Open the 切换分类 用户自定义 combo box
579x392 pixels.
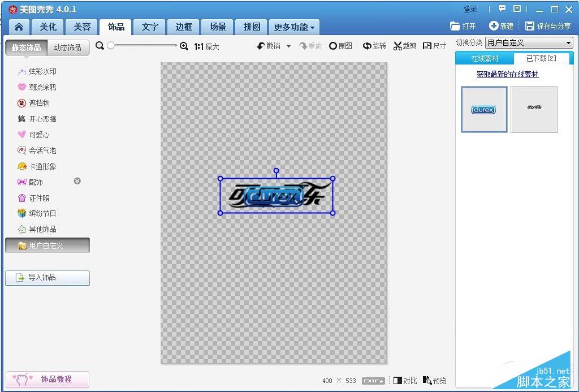coord(529,43)
